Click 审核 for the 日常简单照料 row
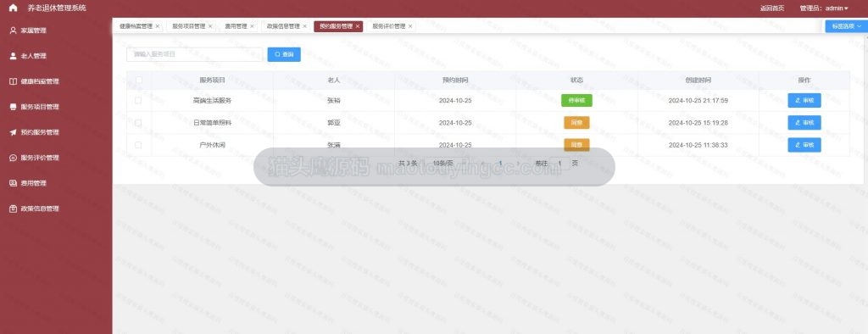The height and width of the screenshot is (334, 868). point(804,122)
